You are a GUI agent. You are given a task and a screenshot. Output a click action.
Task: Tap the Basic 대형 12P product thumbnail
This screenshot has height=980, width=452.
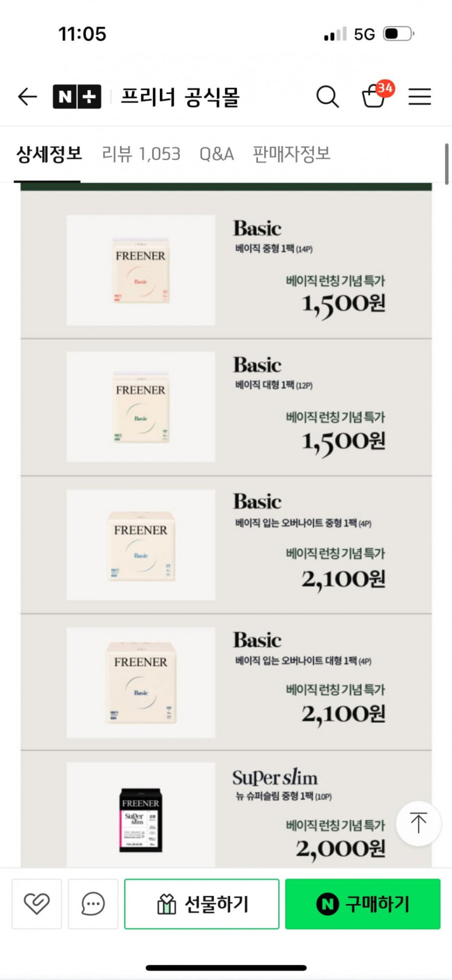(x=141, y=407)
